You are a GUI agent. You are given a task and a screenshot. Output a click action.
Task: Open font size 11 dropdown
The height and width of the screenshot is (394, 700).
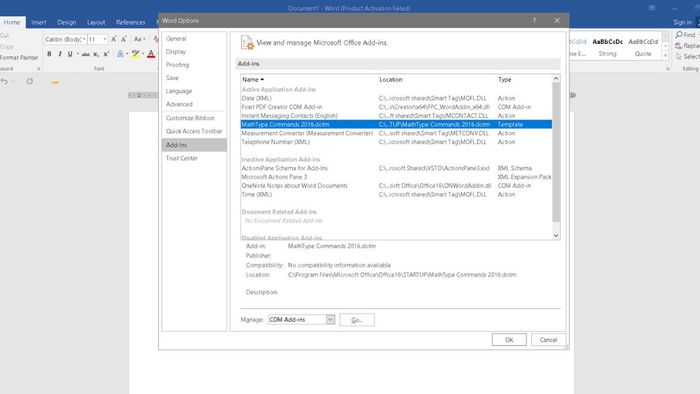[x=105, y=39]
